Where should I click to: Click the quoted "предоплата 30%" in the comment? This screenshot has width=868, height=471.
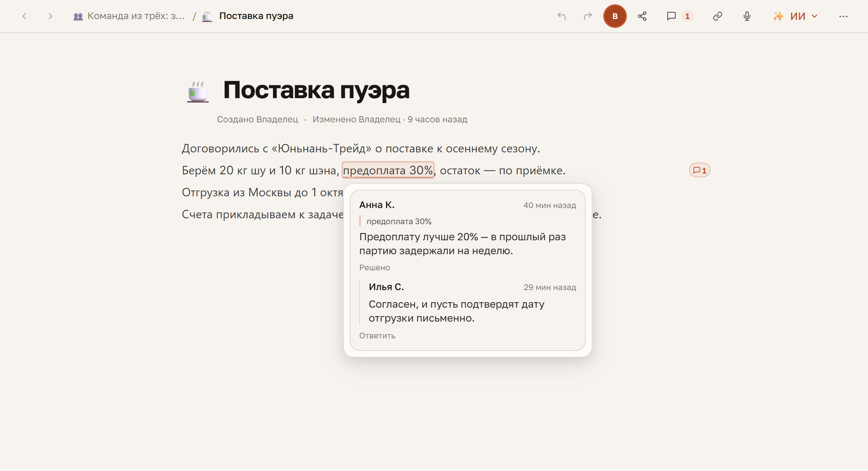pyautogui.click(x=399, y=222)
